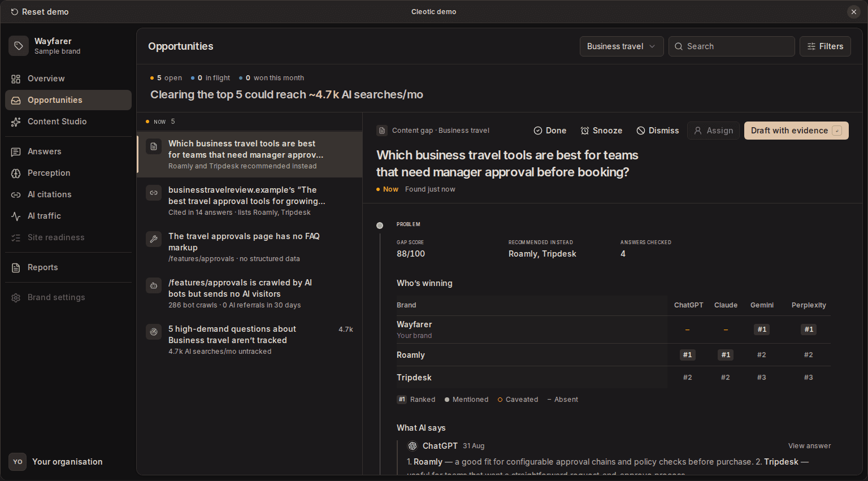Click the Reset demo refresh icon
This screenshot has width=868, height=481.
(x=14, y=12)
